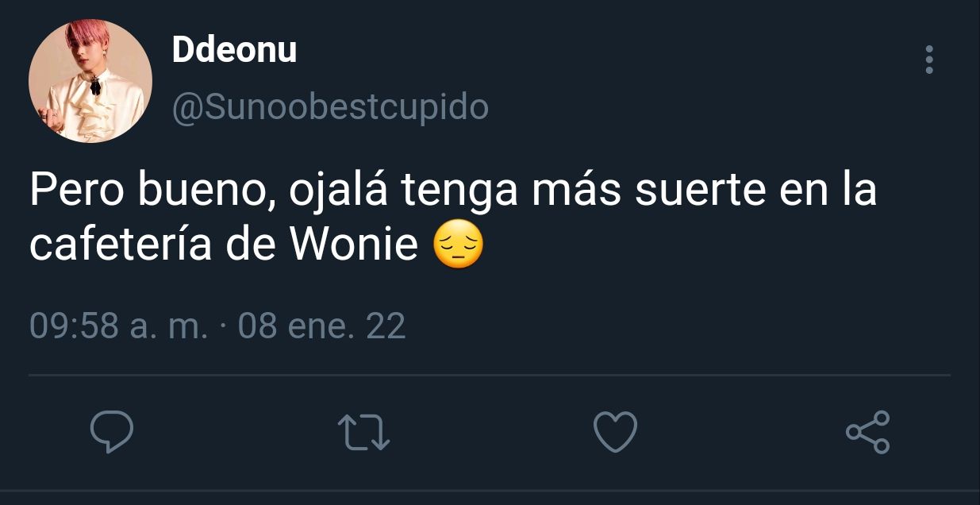Image resolution: width=980 pixels, height=505 pixels.
Task: Click the @Sunoobestcupido handle
Action: click(x=330, y=107)
